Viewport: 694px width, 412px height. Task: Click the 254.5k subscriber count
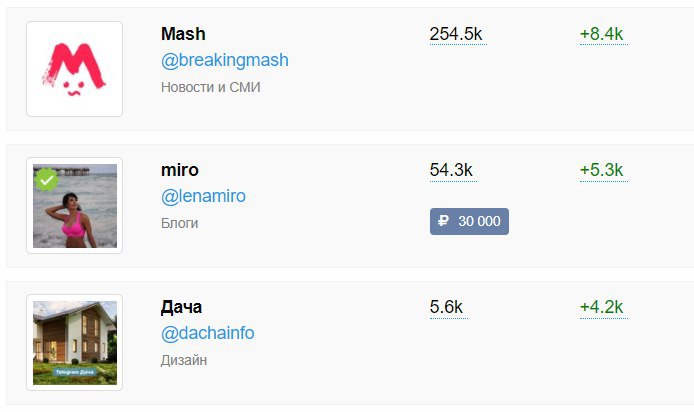[457, 34]
